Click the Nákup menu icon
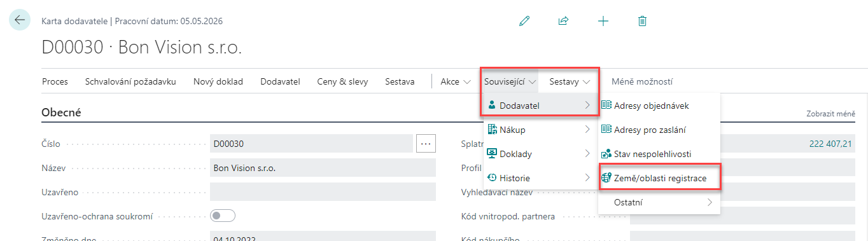 [x=492, y=129]
